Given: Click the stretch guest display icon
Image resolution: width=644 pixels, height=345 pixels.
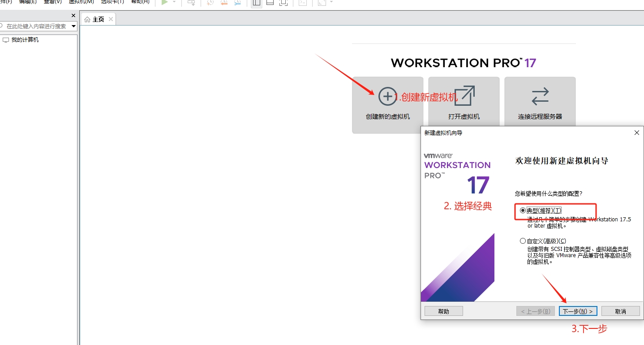Looking at the screenshot, I should (x=322, y=2).
